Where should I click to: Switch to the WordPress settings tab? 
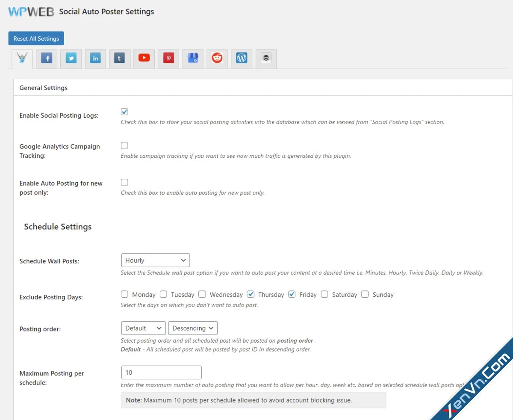(x=242, y=58)
